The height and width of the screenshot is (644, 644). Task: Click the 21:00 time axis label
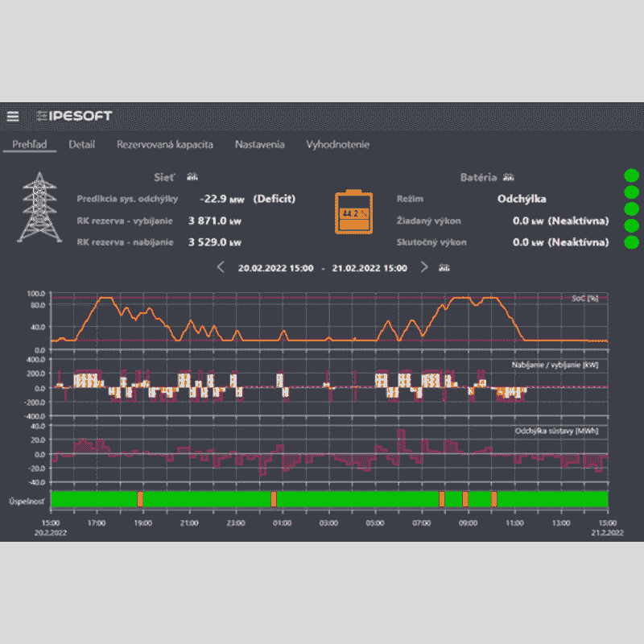click(x=189, y=523)
